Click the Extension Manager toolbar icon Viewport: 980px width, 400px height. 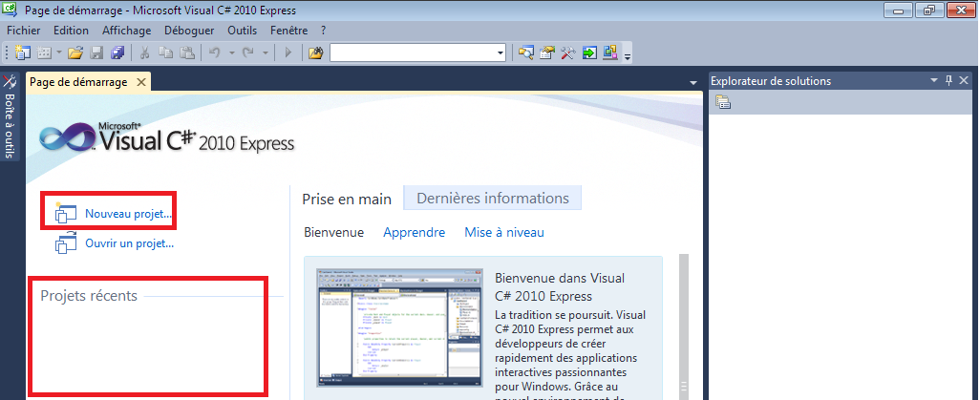(x=610, y=53)
